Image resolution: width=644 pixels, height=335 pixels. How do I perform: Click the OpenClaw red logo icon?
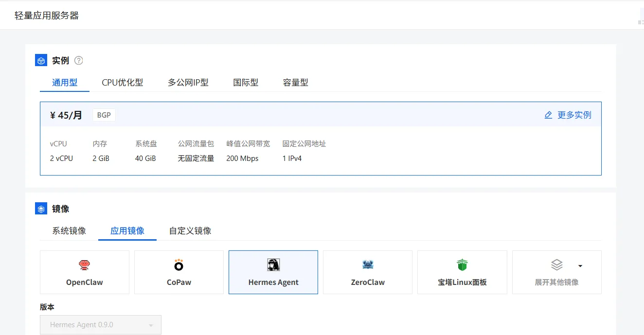coord(84,265)
